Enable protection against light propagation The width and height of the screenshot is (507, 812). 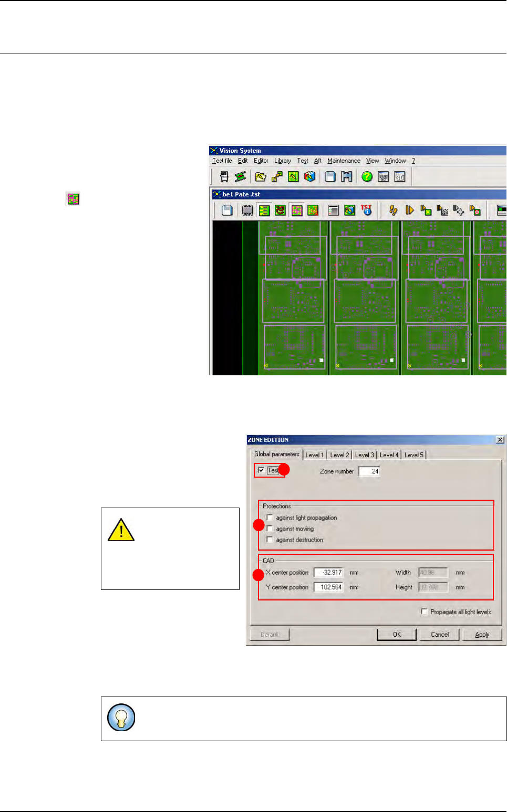(270, 518)
